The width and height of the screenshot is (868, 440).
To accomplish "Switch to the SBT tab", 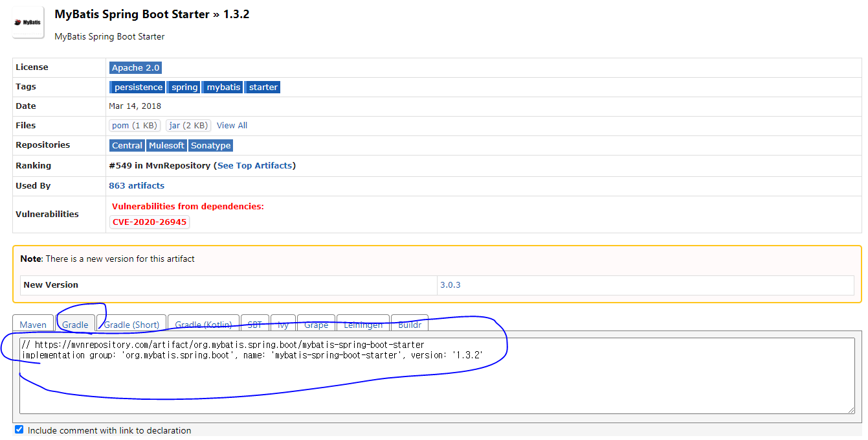I will point(255,323).
